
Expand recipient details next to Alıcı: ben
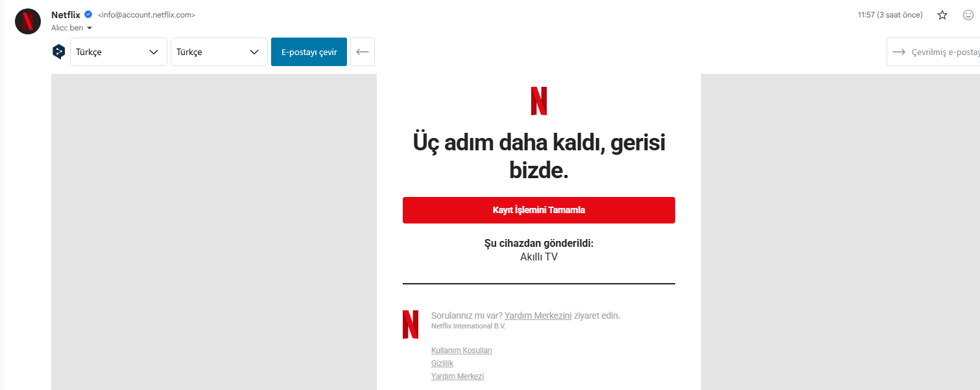click(90, 28)
